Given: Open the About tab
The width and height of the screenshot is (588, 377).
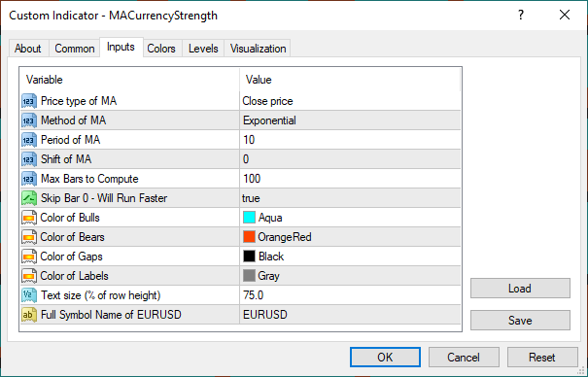Looking at the screenshot, I should click(x=28, y=49).
